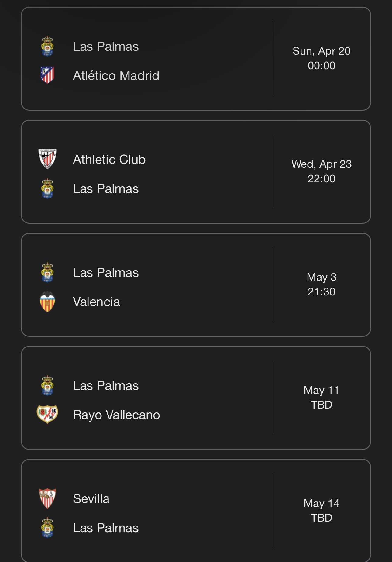
Task: Click the May 11 TBD date
Action: pyautogui.click(x=322, y=390)
